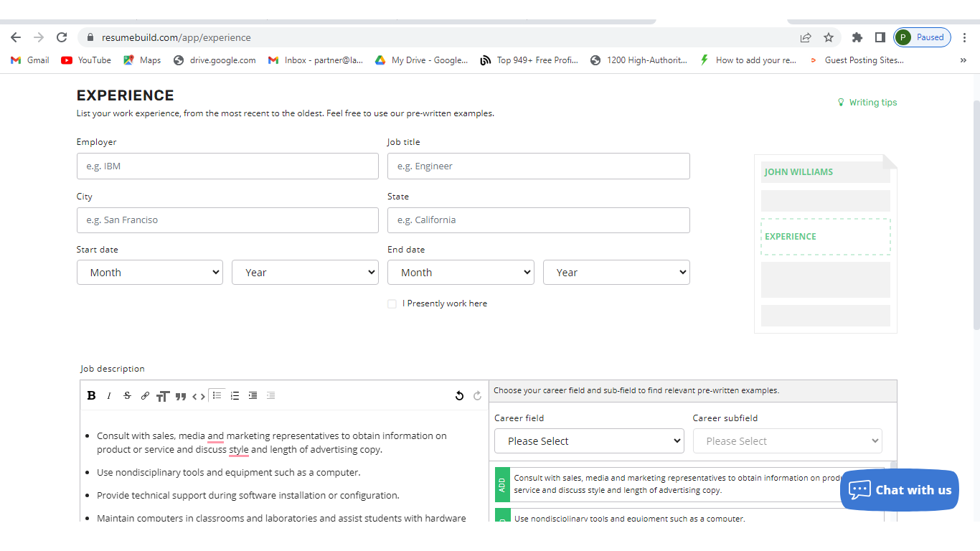The width and height of the screenshot is (980, 551).
Task: Check the 'I Presently work here' checkbox
Action: point(392,303)
